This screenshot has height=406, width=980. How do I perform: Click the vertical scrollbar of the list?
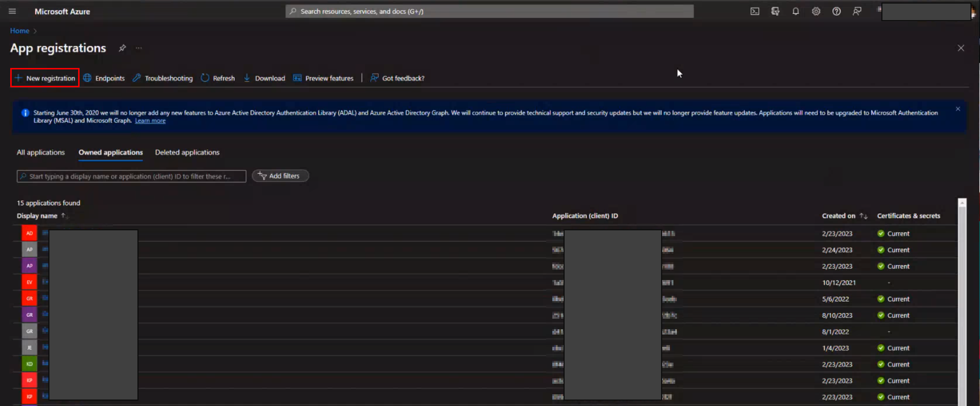pyautogui.click(x=962, y=302)
